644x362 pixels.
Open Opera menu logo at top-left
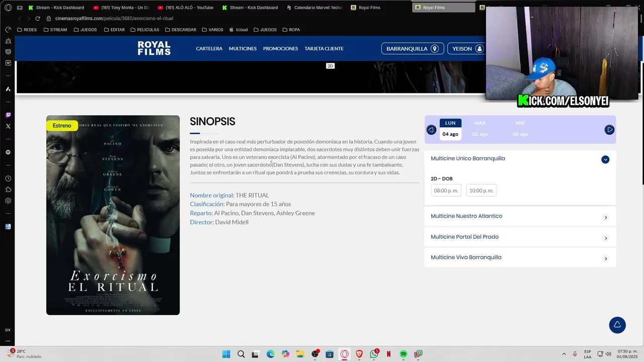[8, 8]
